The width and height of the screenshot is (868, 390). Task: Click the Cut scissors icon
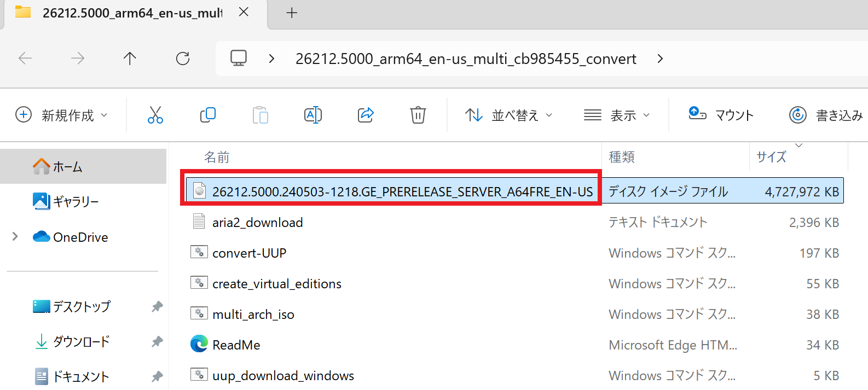155,115
